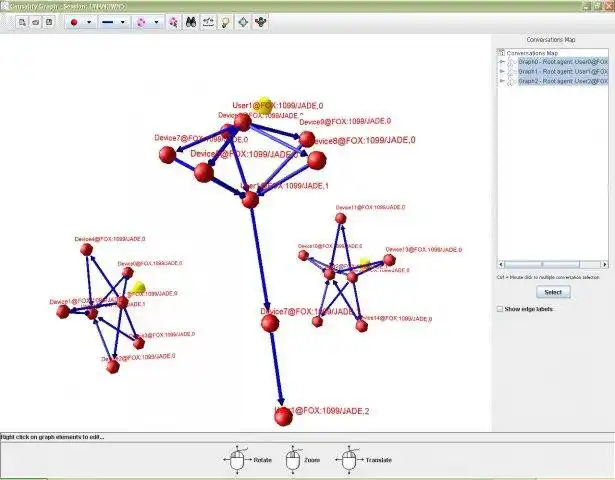615x480 pixels.
Task: Click the red node color swatch
Action: 74,22
